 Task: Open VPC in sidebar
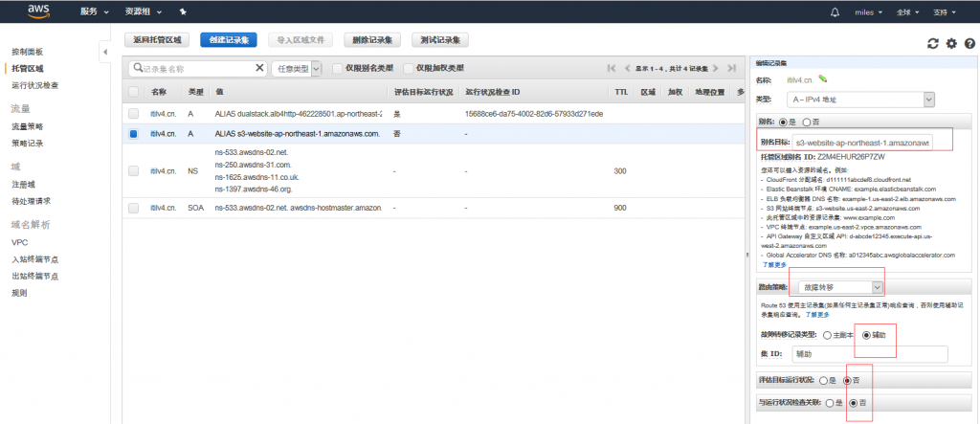tap(19, 243)
